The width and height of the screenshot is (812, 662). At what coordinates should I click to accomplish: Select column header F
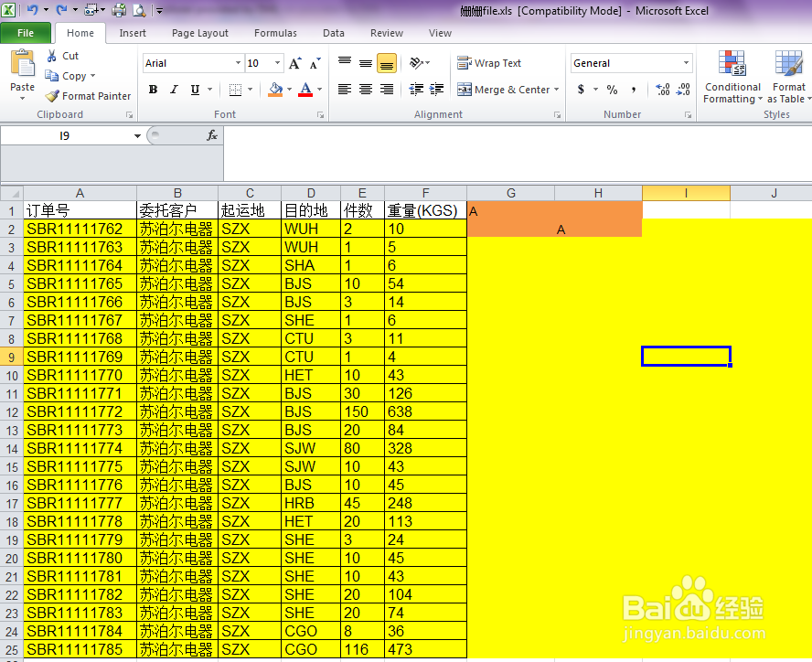[x=426, y=193]
